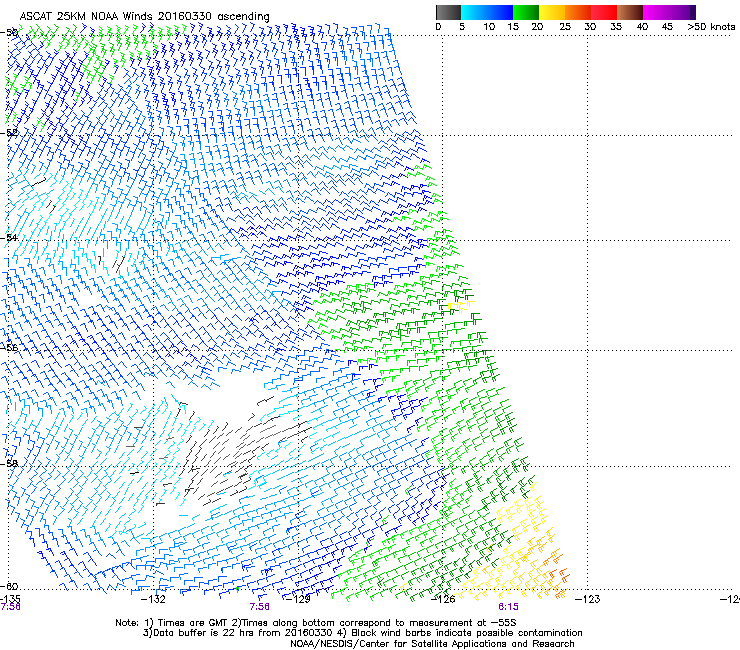Click the -54 latitude axis label

pos(9,237)
